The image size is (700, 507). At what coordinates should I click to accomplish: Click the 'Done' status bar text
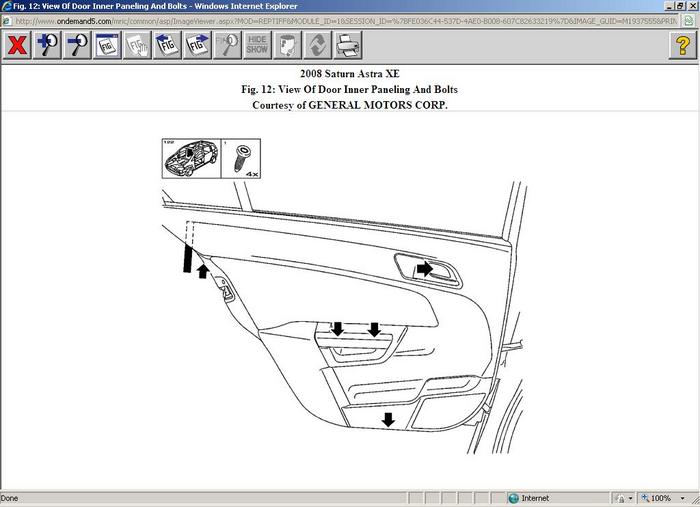(x=9, y=498)
